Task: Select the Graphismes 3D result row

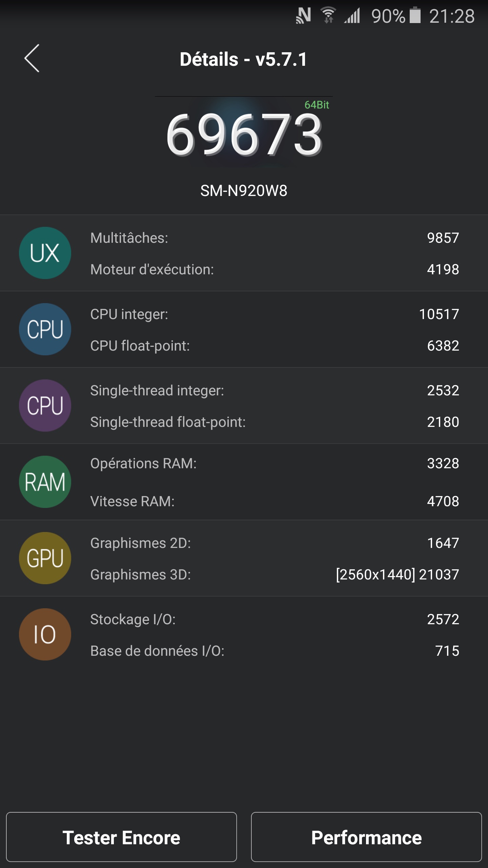Action: [274, 575]
